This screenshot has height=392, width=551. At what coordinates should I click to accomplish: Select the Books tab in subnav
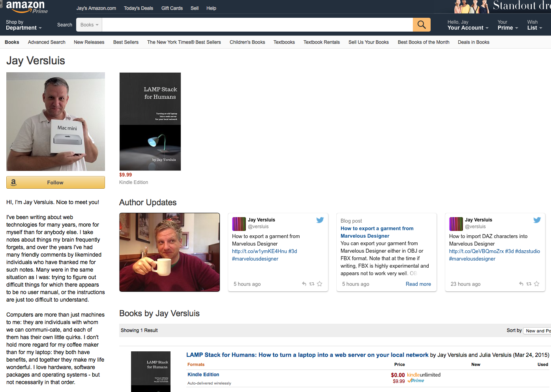pos(12,42)
